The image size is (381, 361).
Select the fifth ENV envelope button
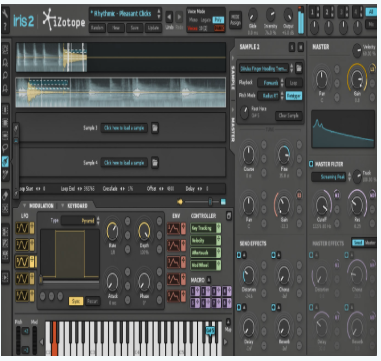(x=173, y=296)
